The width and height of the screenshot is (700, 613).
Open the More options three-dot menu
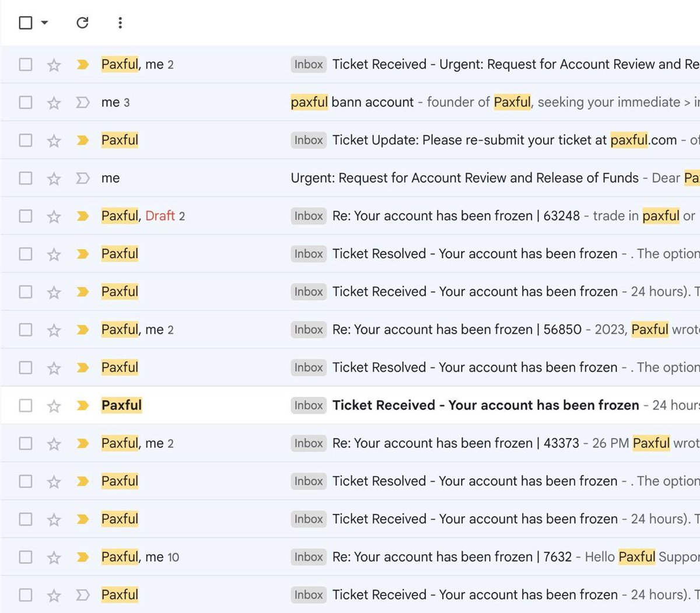click(x=120, y=23)
